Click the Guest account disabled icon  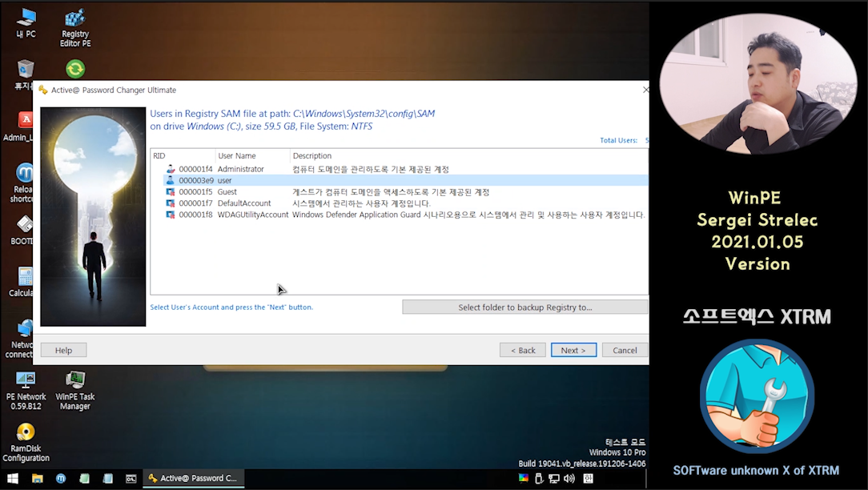[x=171, y=192]
